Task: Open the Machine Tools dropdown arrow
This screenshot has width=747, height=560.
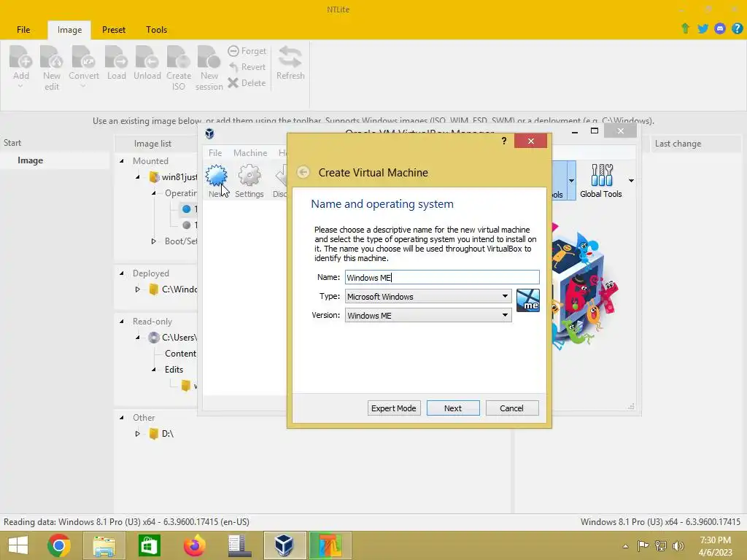Action: [571, 181]
